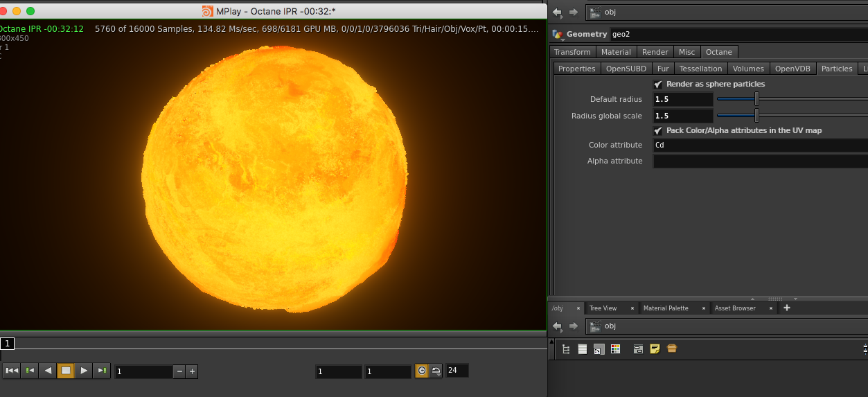Click the Alpha attribute input field
The width and height of the screenshot is (868, 397).
(759, 161)
